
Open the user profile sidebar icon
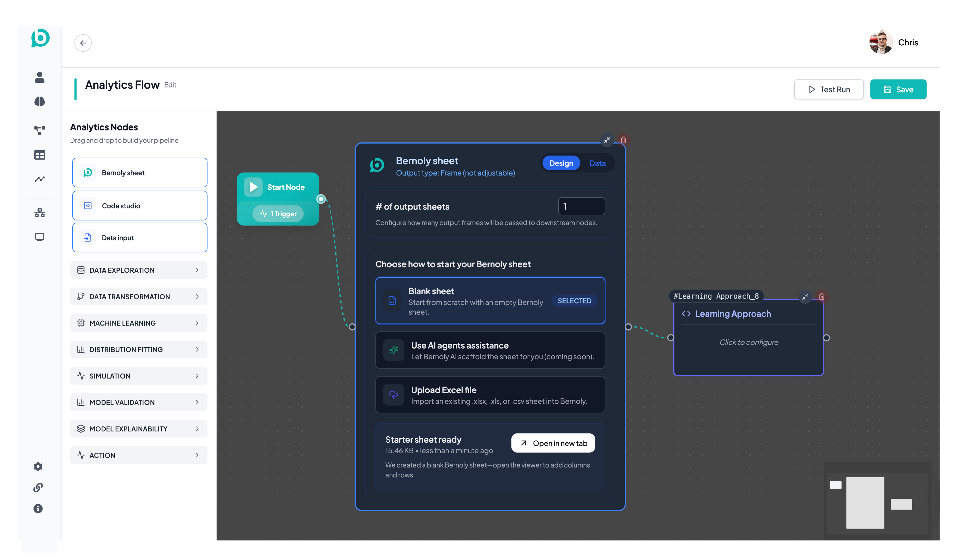pos(40,77)
